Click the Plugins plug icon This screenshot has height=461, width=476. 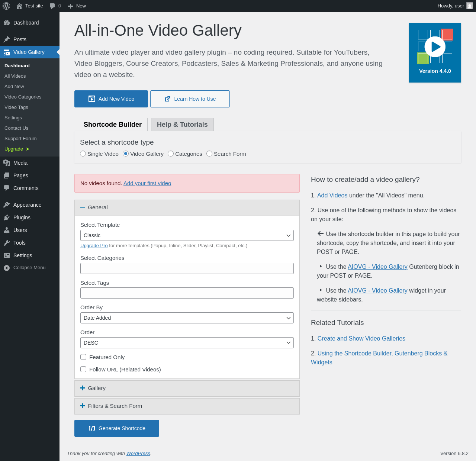(x=7, y=217)
